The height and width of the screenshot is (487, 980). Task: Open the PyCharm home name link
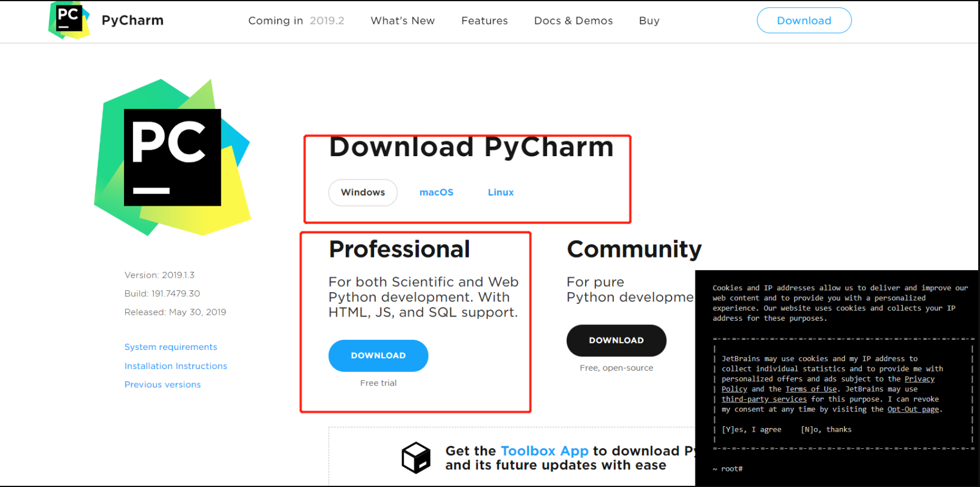tap(132, 20)
